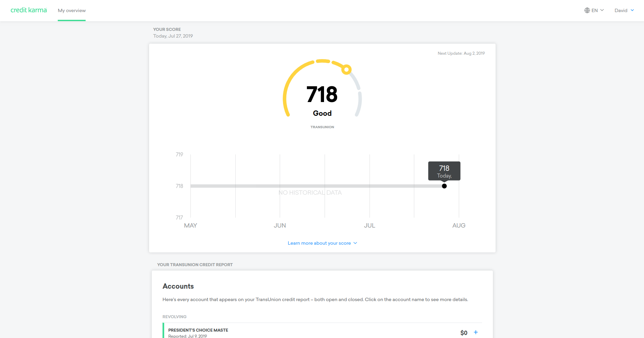Click the YOUR SCORE heading

click(x=167, y=30)
